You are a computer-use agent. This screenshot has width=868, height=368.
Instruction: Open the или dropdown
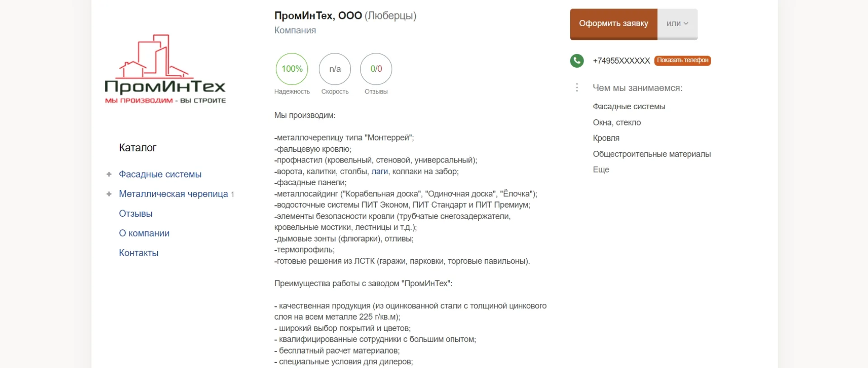(x=677, y=23)
